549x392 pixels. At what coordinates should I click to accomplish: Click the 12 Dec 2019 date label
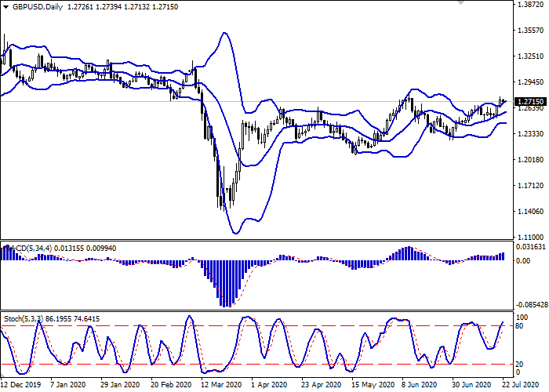point(22,385)
